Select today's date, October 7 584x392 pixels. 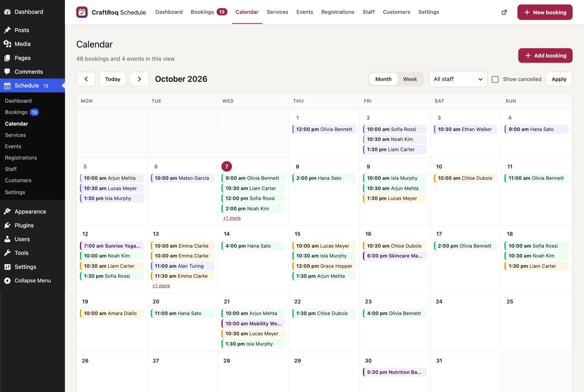[x=227, y=167]
